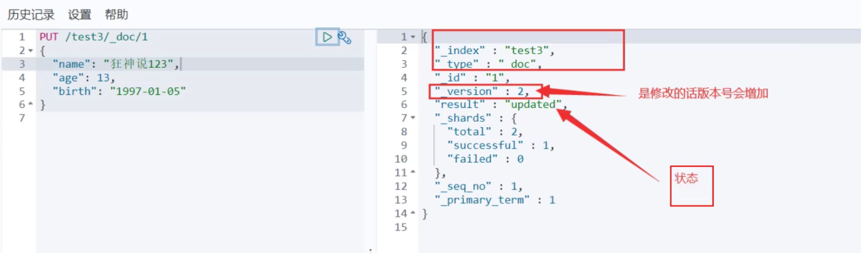Click line number 3 in request gutter
Image resolution: width=868 pixels, height=253 pixels.
point(22,64)
